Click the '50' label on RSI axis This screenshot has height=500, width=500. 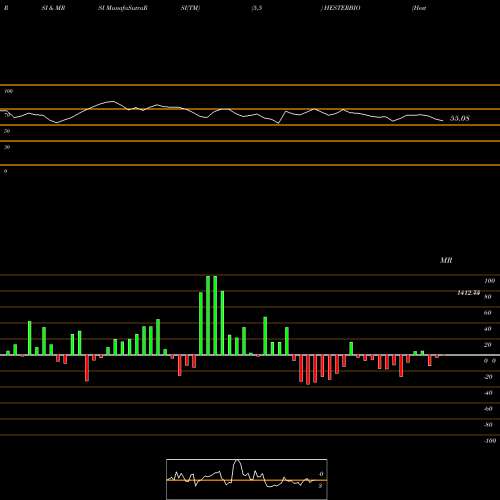7,131
